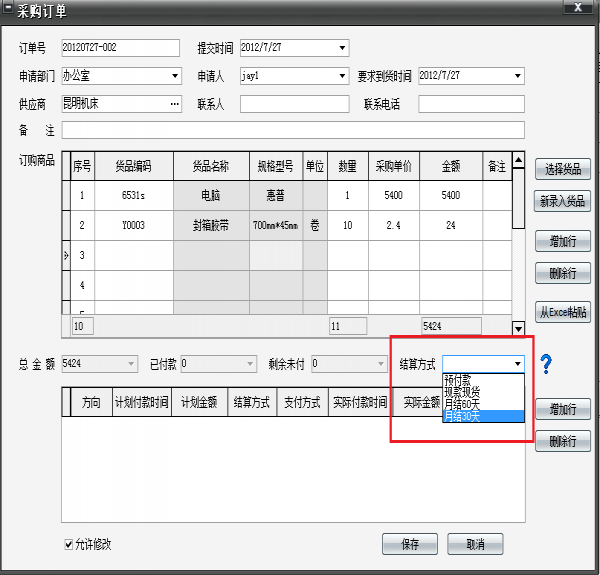Viewport: 600px width, 575px height.
Task: Open the 要求到货时间 date picker
Action: click(517, 75)
